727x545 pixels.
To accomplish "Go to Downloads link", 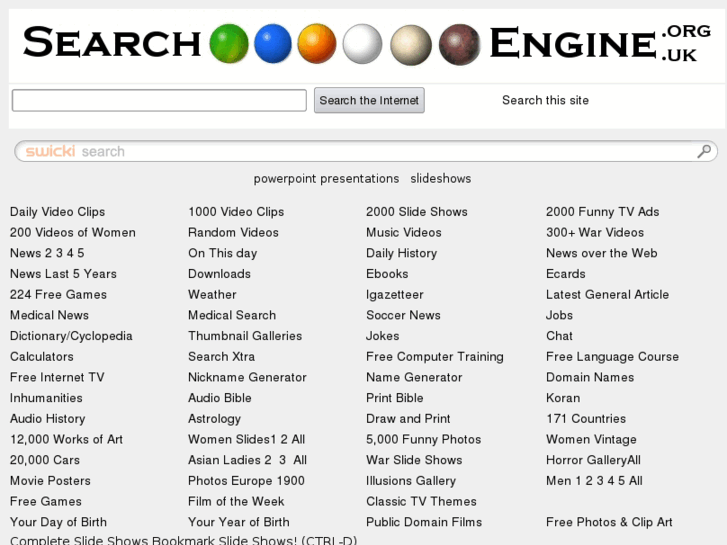I will coord(219,274).
